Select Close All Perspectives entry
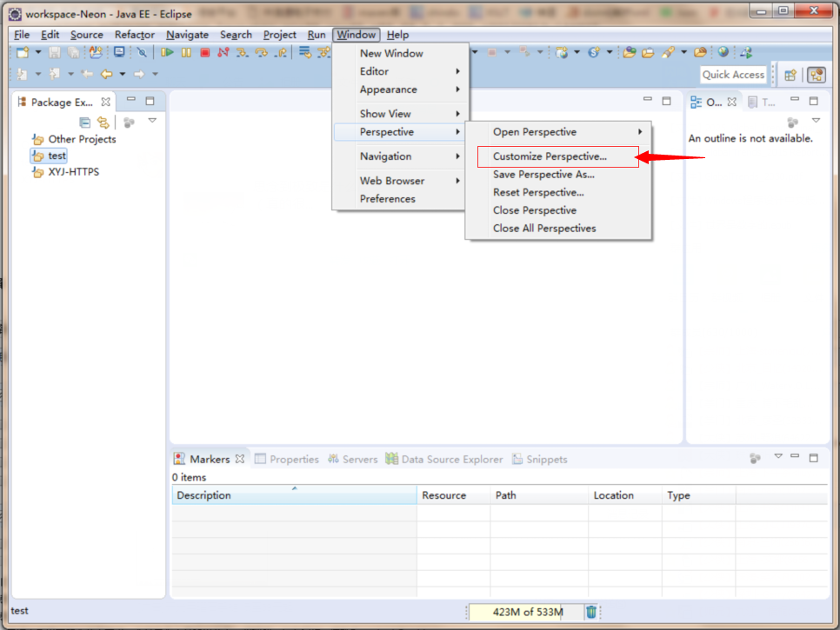The width and height of the screenshot is (840, 630). [x=558, y=228]
